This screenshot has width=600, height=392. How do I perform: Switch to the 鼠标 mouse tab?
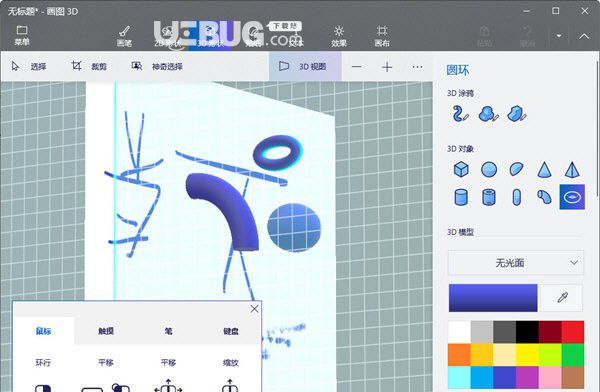[x=44, y=331]
